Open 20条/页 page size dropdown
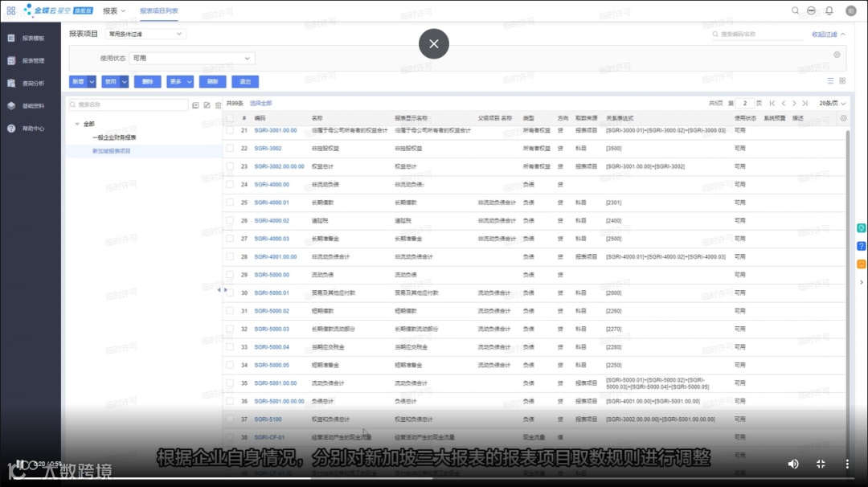This screenshot has width=868, height=487. click(833, 104)
